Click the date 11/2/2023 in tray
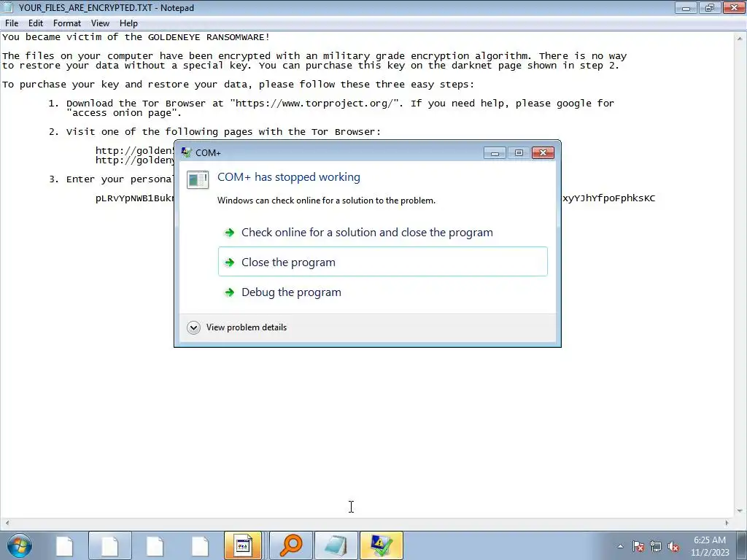The height and width of the screenshot is (560, 747). [710, 553]
